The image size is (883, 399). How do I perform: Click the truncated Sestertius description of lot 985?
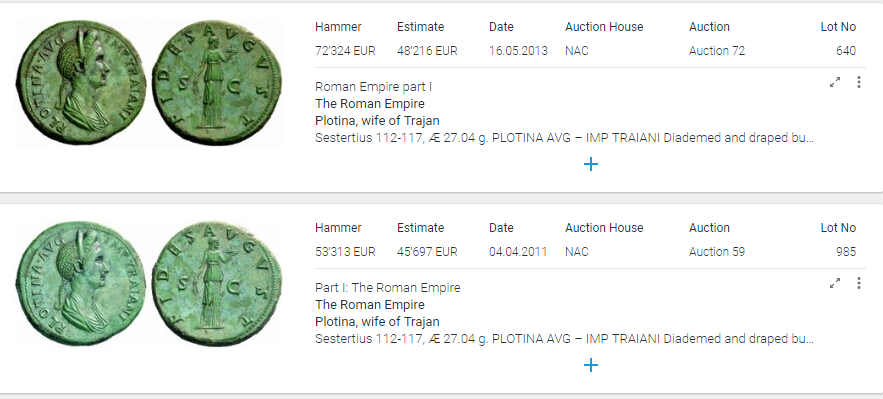(x=564, y=339)
